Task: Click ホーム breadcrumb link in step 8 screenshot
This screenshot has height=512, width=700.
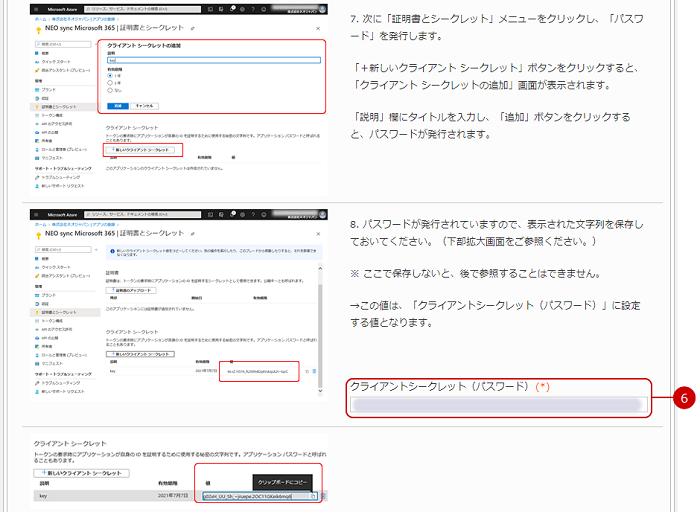Action: (x=41, y=225)
